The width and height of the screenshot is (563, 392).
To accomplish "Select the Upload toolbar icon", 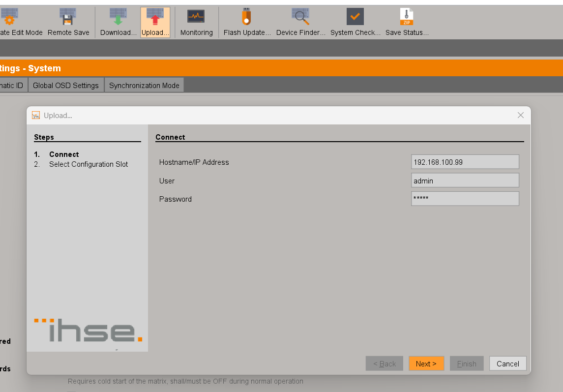I will 155,18.
